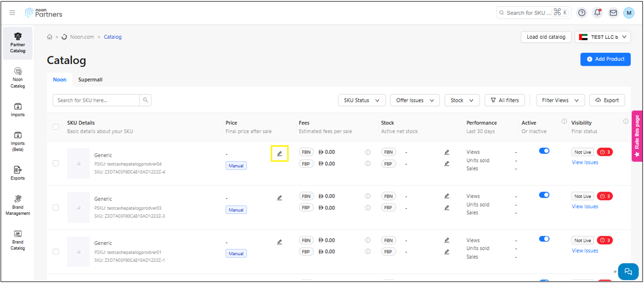Open the Offer Issues dropdown
The height and width of the screenshot is (283, 644).
tap(415, 100)
